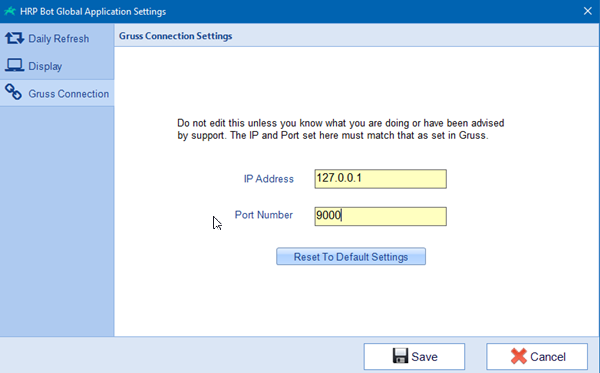Focus the IP Address input field
This screenshot has height=373, width=600.
(380, 179)
